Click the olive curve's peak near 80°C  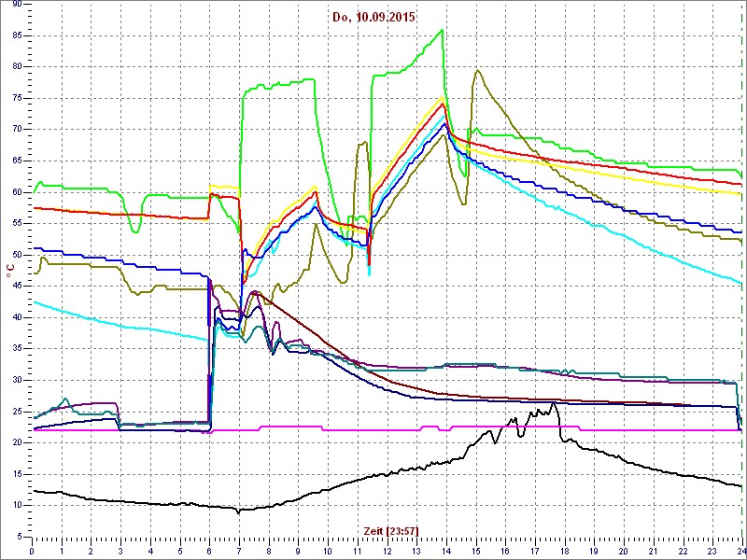coord(477,70)
